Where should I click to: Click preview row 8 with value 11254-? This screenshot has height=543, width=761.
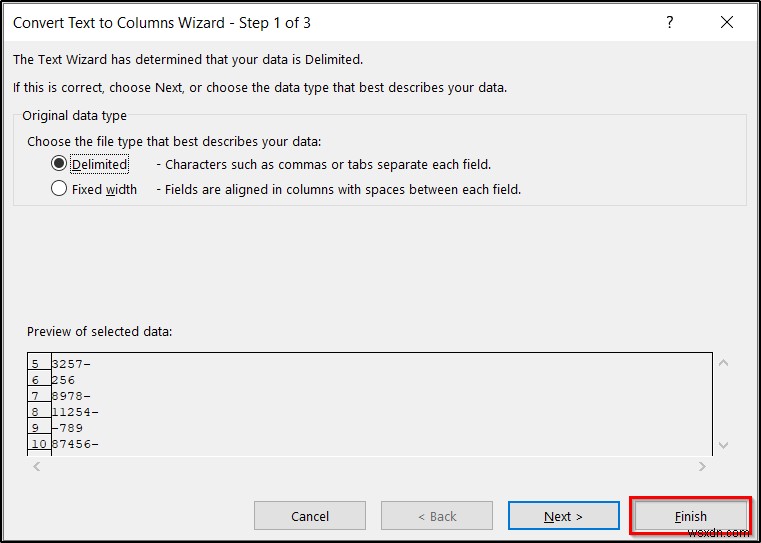point(75,412)
